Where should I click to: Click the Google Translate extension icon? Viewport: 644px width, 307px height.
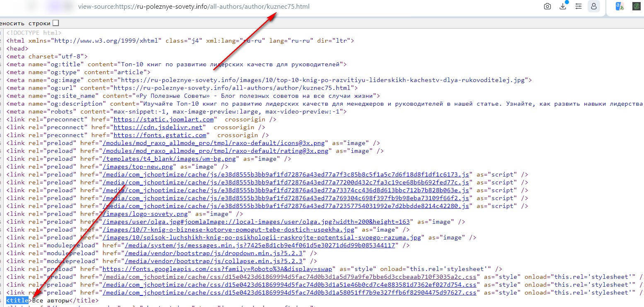(x=620, y=6)
